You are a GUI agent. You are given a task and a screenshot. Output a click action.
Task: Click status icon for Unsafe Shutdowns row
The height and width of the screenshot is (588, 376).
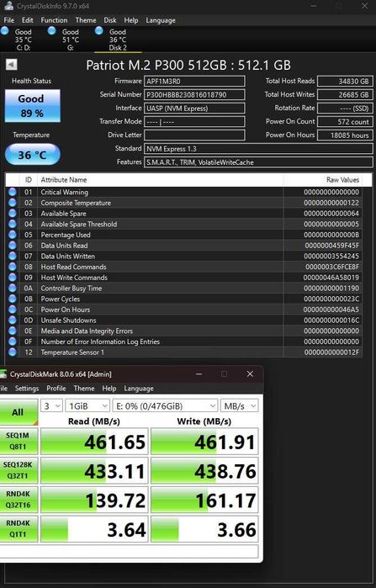point(13,320)
